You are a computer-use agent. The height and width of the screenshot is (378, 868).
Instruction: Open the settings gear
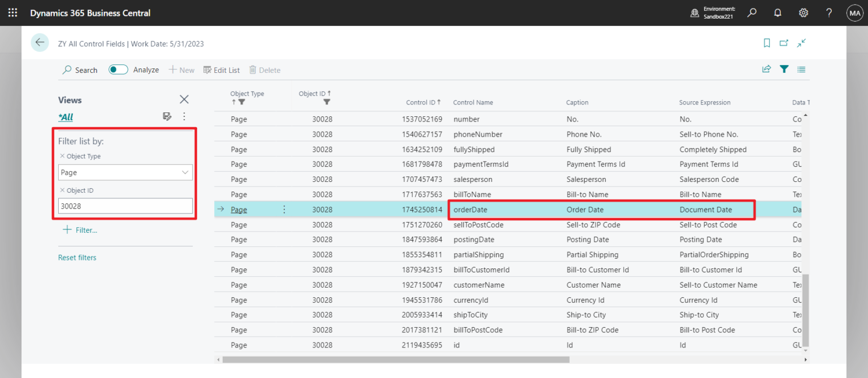[803, 12]
